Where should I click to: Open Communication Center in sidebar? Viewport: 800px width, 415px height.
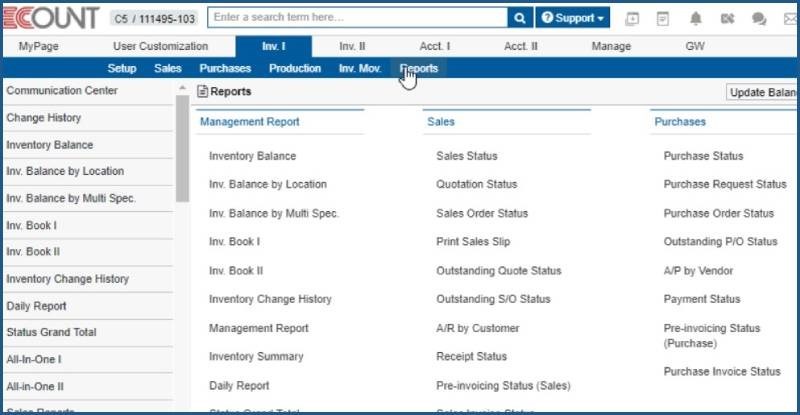62,91
